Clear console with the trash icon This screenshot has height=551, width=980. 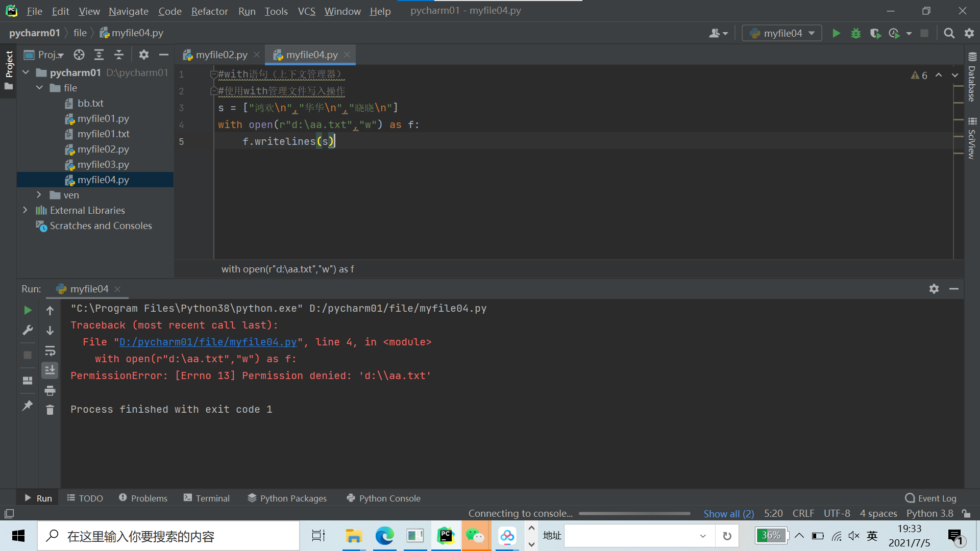coord(50,410)
